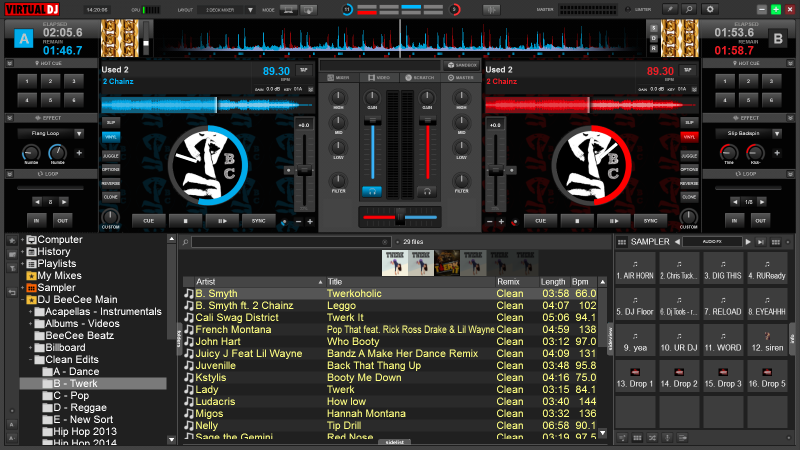Expand the Billboard folder
Screen dimensions: 800x450
(31, 348)
